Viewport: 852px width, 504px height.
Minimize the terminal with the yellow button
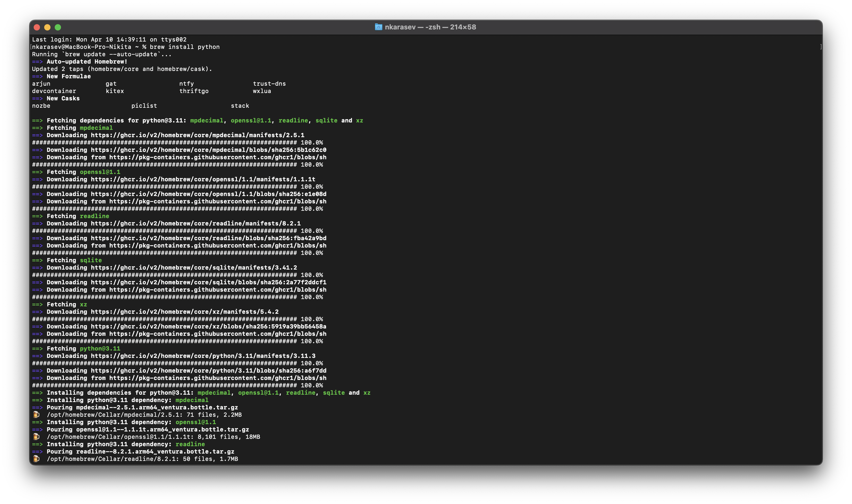point(47,27)
